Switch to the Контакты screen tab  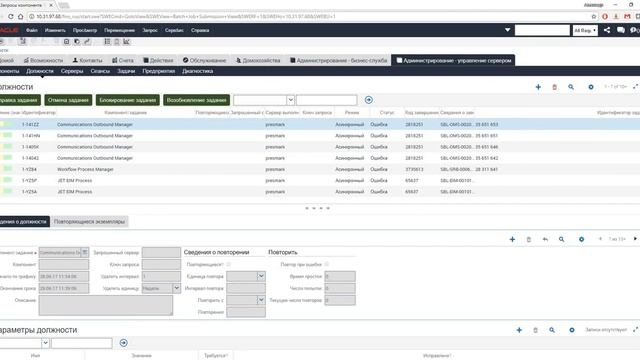click(87, 60)
